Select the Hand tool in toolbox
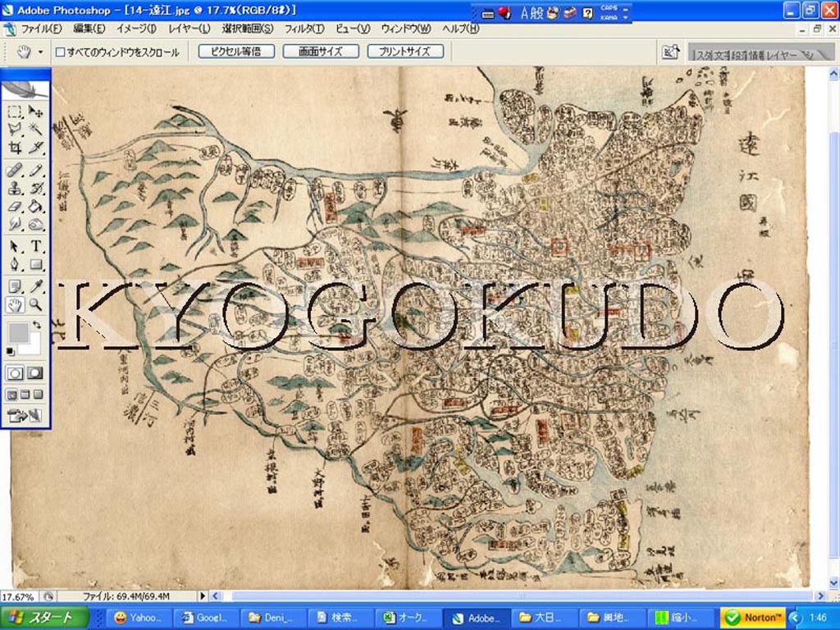This screenshot has width=840, height=630. pos(15,305)
